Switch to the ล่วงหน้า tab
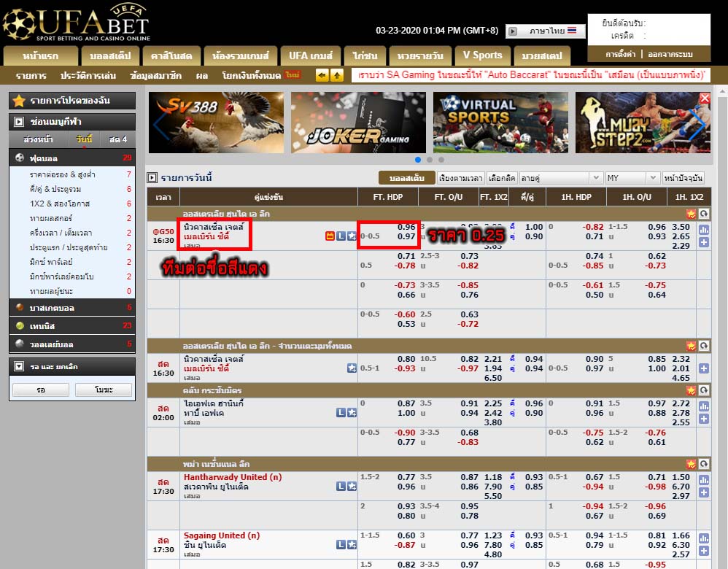Image resolution: width=728 pixels, height=569 pixels. (38, 139)
